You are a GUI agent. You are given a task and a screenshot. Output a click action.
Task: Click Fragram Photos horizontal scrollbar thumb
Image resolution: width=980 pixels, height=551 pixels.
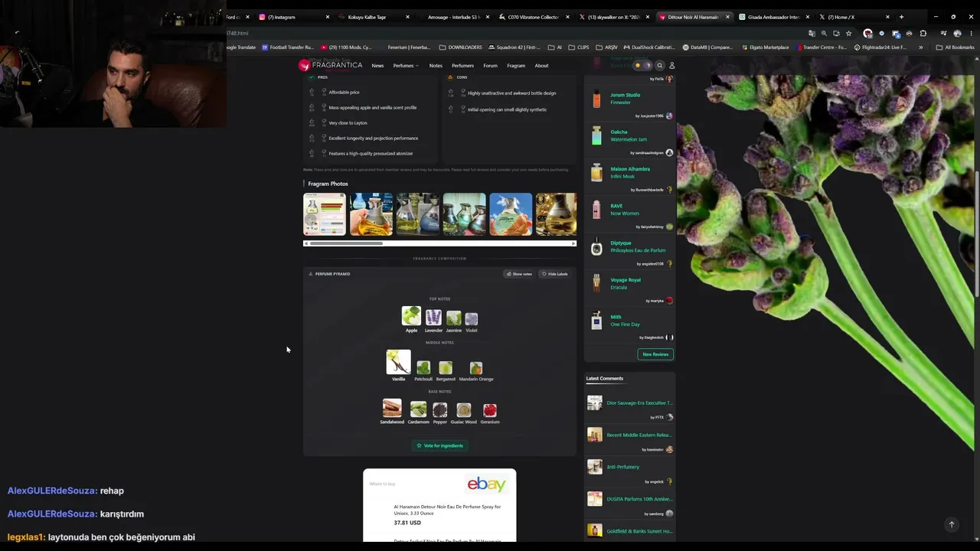tap(346, 243)
